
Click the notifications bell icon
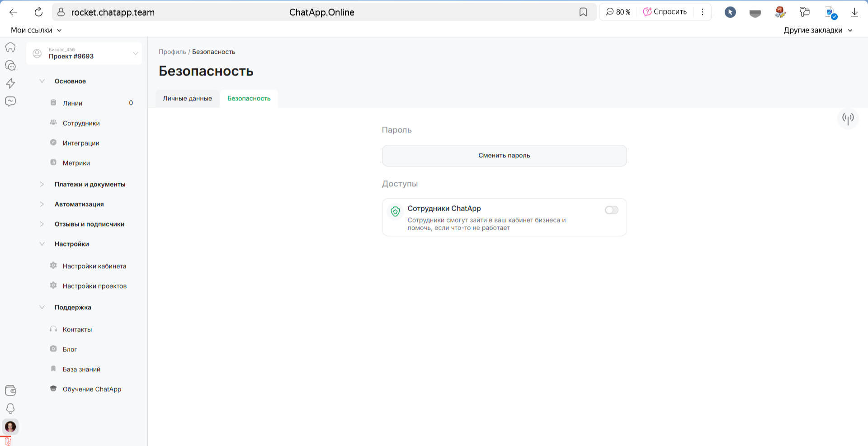coord(10,408)
